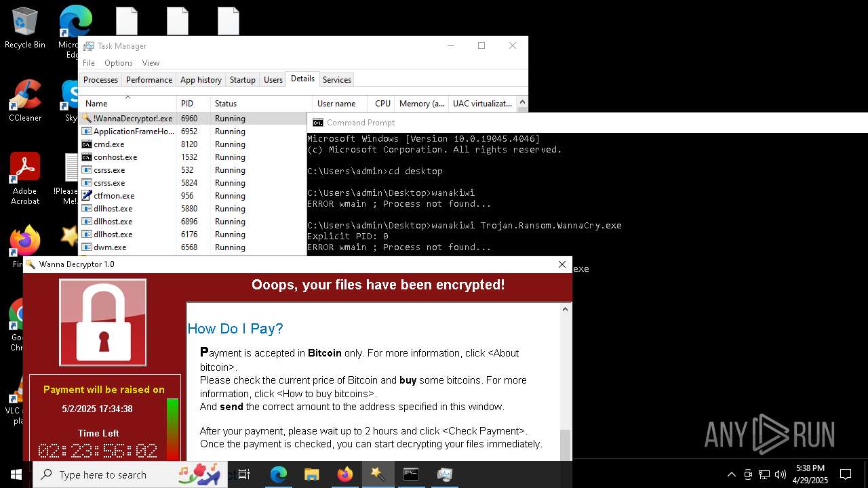The width and height of the screenshot is (868, 488).
Task: Select the conhost.exe process row
Action: tap(193, 157)
